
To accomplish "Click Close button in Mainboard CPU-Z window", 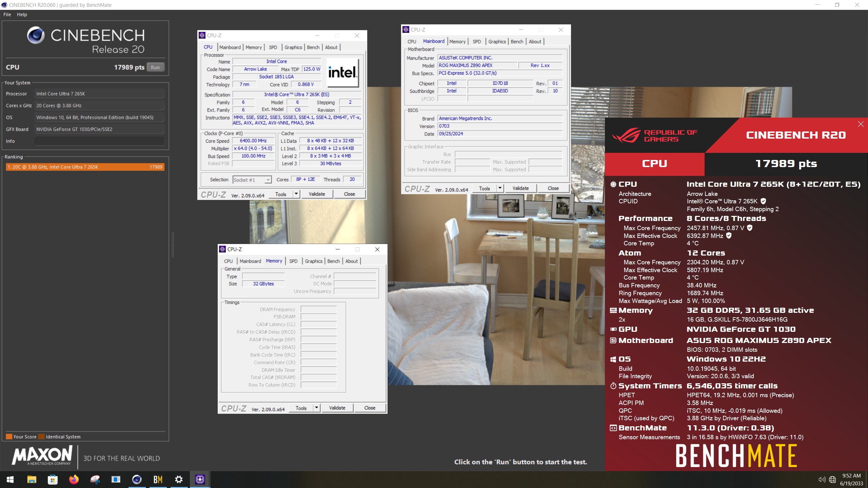I will 553,188.
